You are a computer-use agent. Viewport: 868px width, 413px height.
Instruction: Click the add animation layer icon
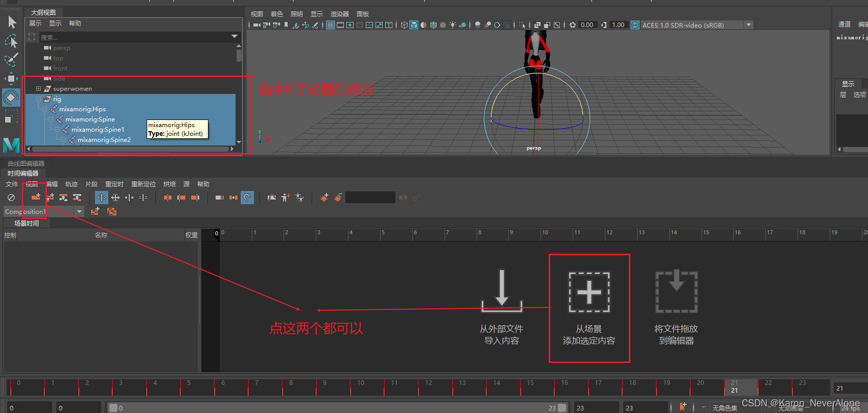coord(324,198)
